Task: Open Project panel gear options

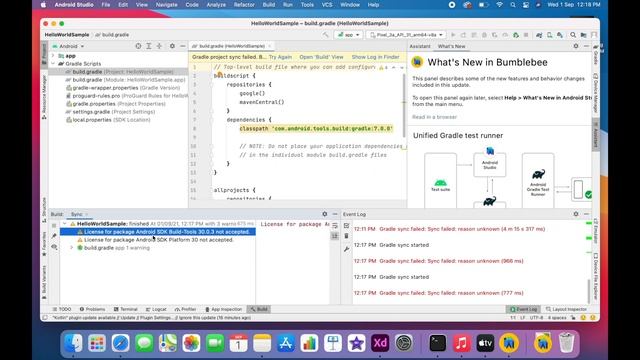Action: [172, 46]
